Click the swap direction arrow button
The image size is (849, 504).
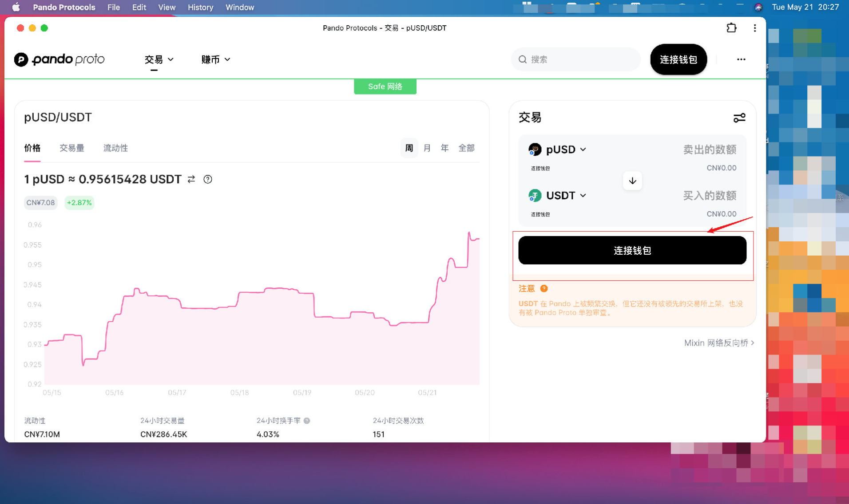[x=632, y=181]
